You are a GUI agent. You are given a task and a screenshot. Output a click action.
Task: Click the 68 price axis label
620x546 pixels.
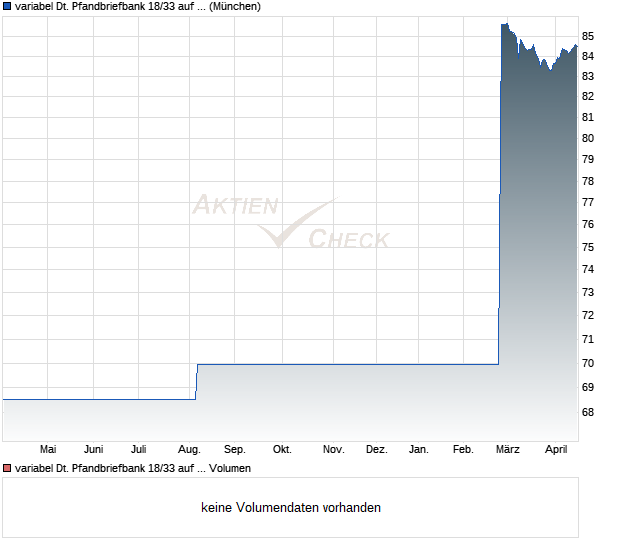tap(588, 412)
